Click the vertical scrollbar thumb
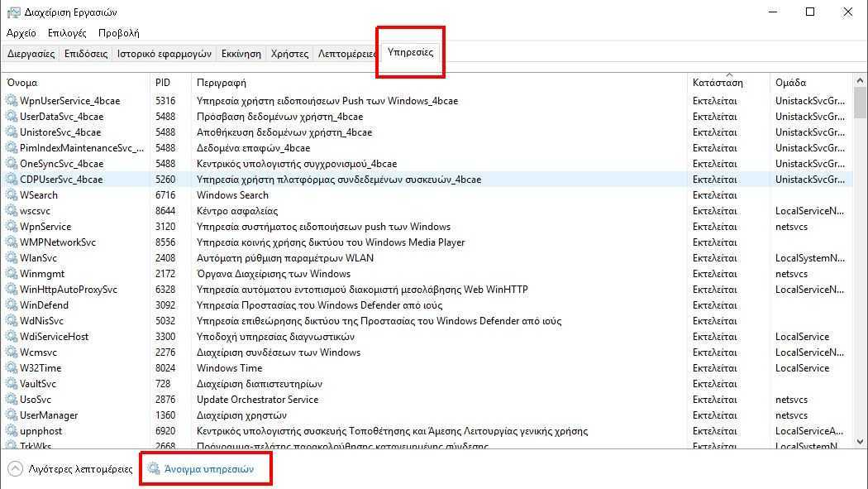Screen dimensions: 868x489 [x=860, y=103]
